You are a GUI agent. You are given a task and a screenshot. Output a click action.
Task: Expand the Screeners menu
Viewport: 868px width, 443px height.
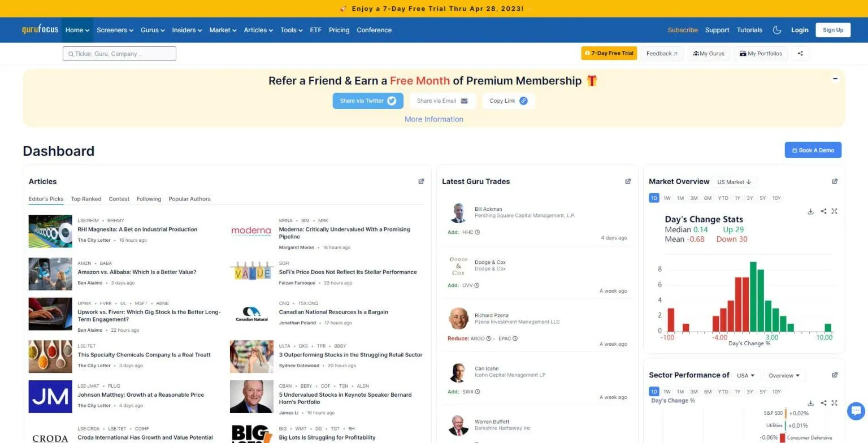click(x=115, y=30)
